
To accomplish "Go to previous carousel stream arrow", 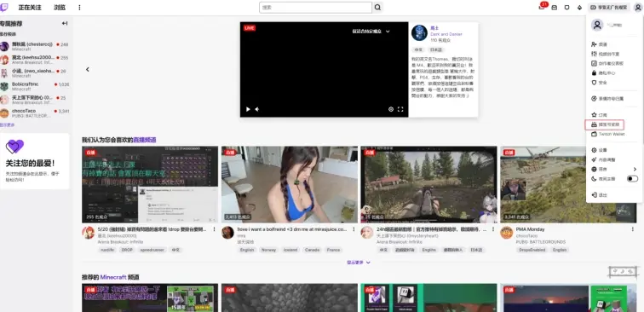I will [x=88, y=69].
